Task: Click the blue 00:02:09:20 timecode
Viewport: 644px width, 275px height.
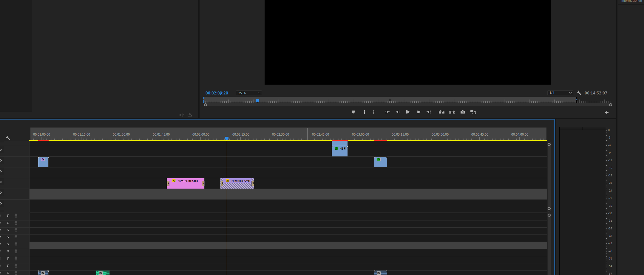Action: click(x=217, y=93)
